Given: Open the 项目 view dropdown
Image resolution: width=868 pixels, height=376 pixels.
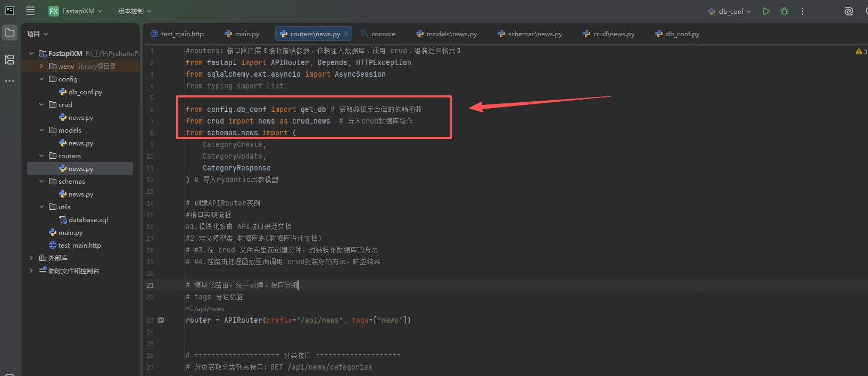Looking at the screenshot, I should (x=38, y=34).
